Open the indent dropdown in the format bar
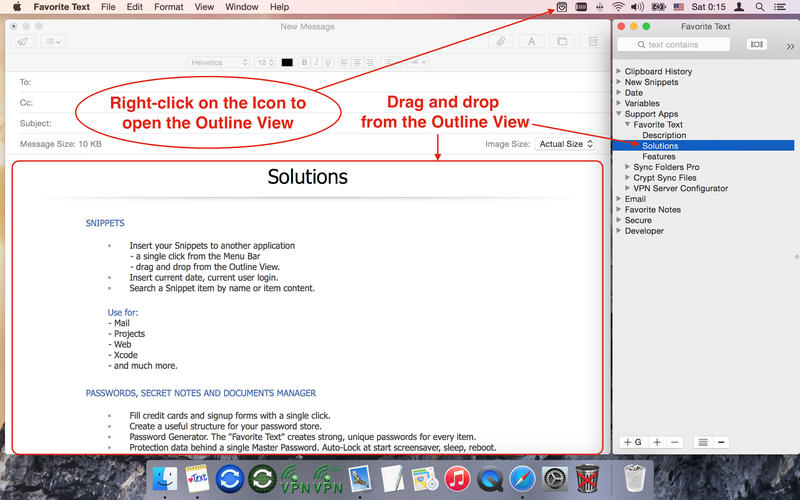 417,62
